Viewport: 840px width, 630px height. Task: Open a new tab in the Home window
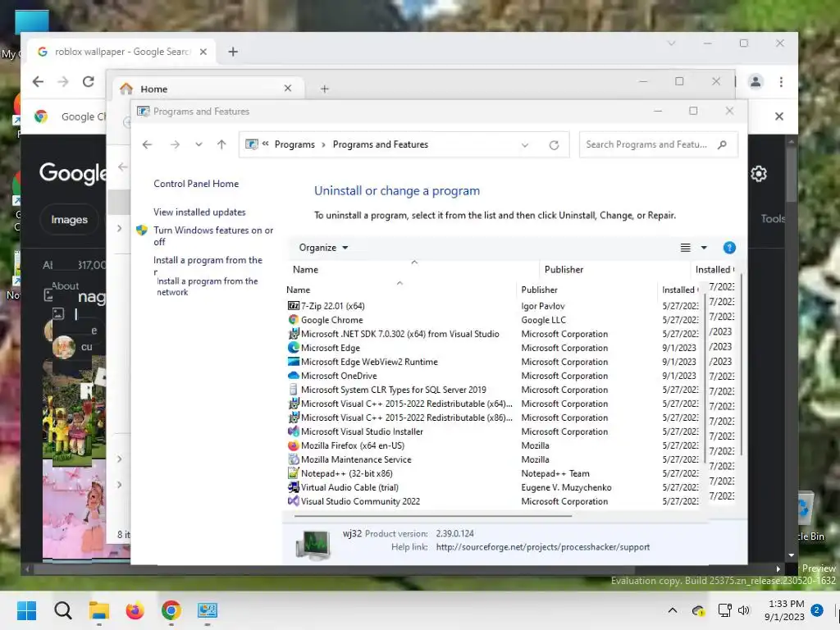[x=325, y=89]
